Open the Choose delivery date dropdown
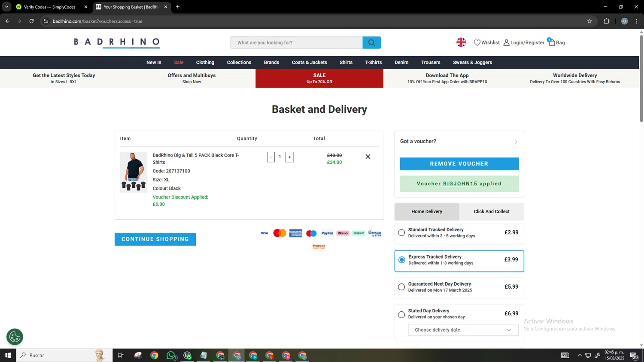Screen dimensions: 644x362 [463, 330]
